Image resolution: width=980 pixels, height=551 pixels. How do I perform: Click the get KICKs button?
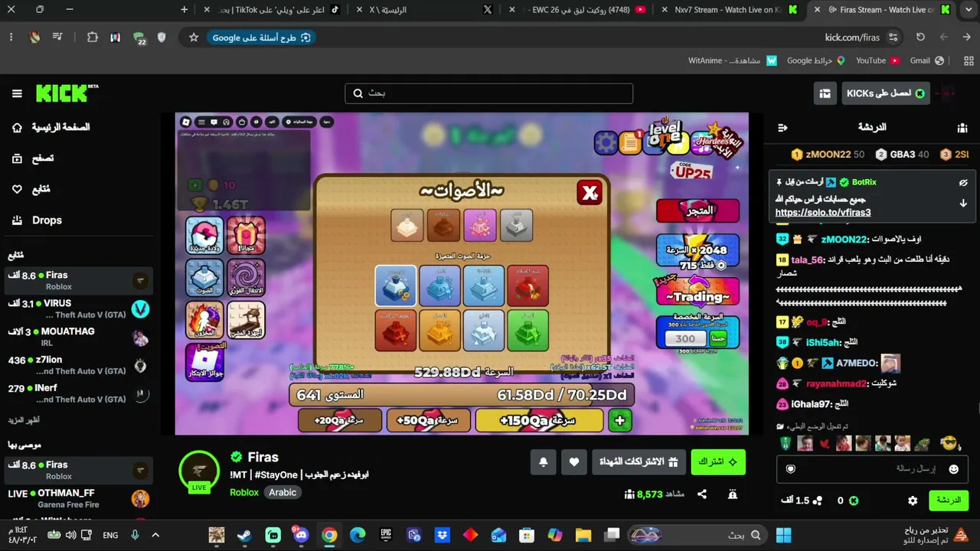886,93
